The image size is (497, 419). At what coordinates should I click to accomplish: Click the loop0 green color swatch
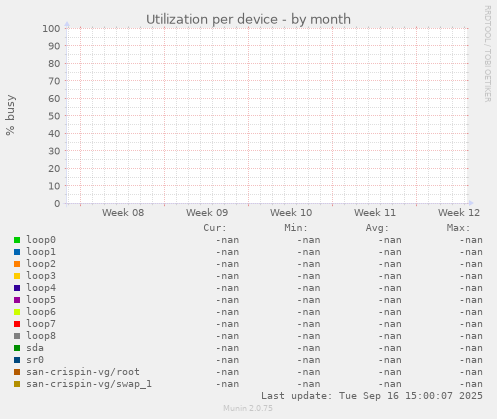pos(17,240)
